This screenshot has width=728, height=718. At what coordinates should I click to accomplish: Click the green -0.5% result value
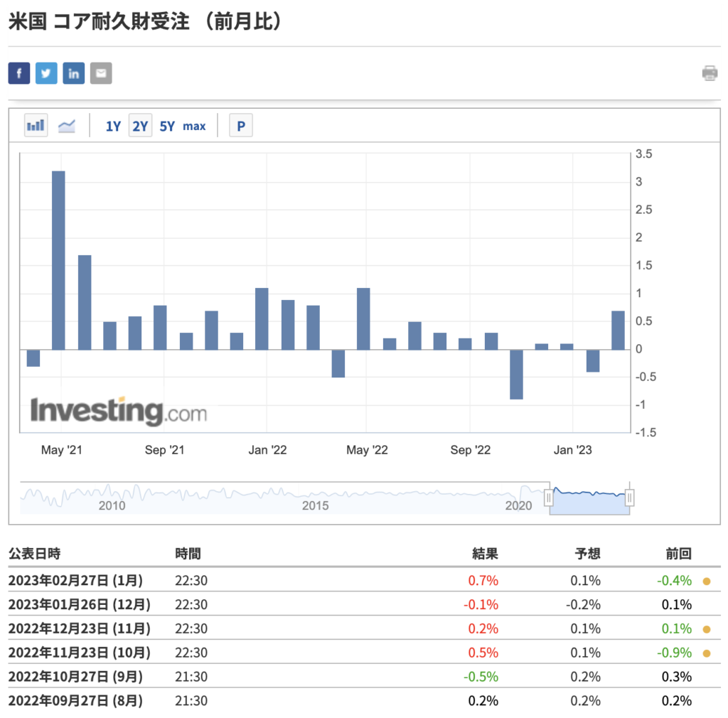(x=481, y=677)
